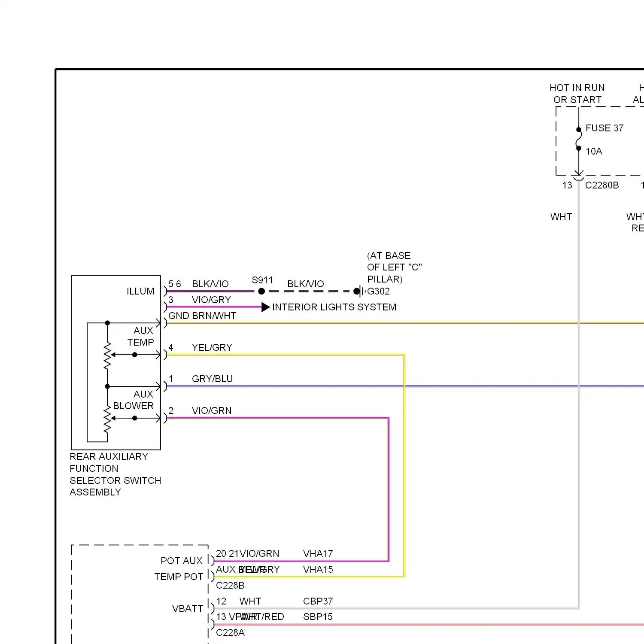Click the AUX TEMP resistor symbol
Screen dimensions: 644x644
[107, 355]
